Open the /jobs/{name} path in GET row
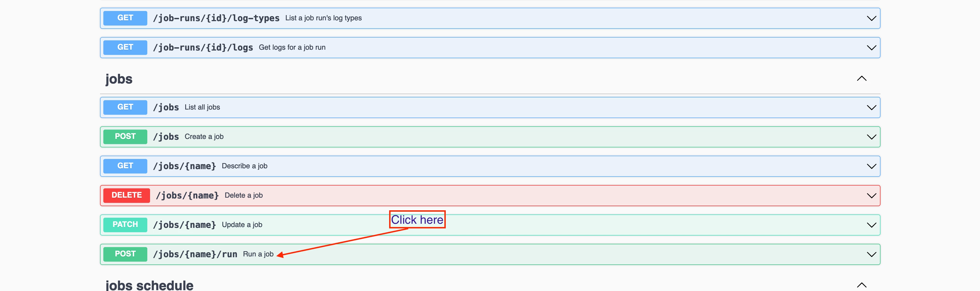The height and width of the screenshot is (291, 980). pos(184,166)
